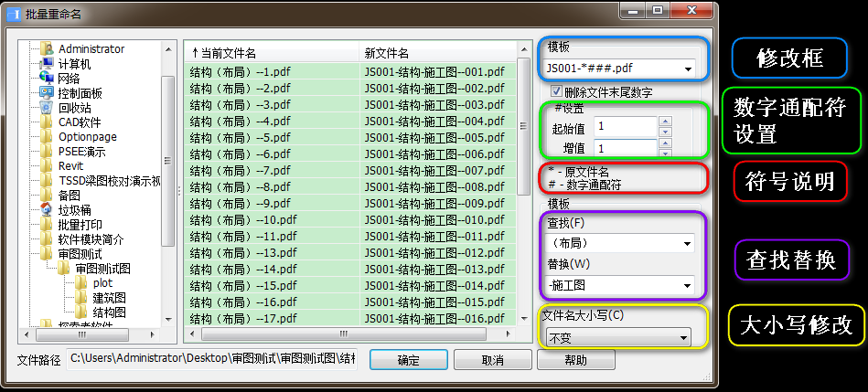The height and width of the screenshot is (392, 868).
Task: Select the 结构图 subfolder
Action: [109, 313]
